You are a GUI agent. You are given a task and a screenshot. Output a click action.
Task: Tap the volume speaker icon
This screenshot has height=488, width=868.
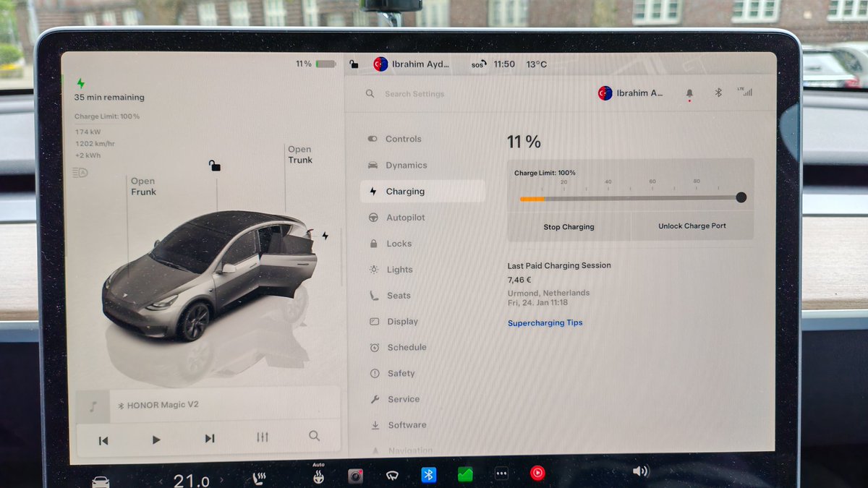point(641,471)
